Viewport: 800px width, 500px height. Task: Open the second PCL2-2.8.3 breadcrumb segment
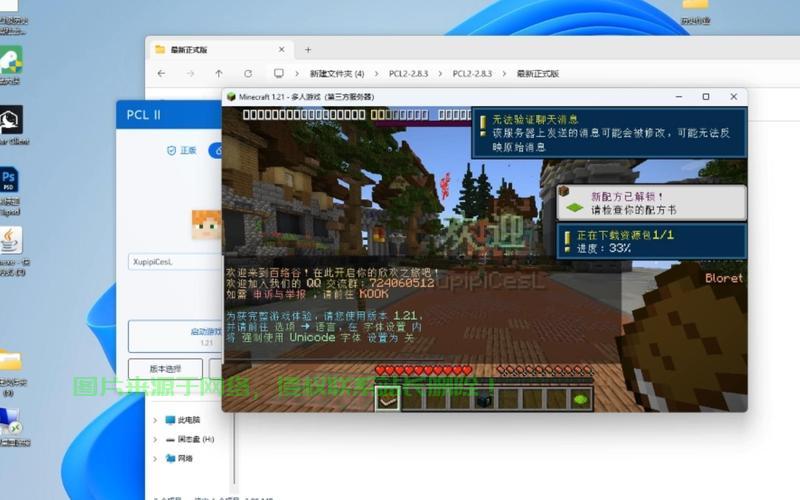tap(472, 73)
